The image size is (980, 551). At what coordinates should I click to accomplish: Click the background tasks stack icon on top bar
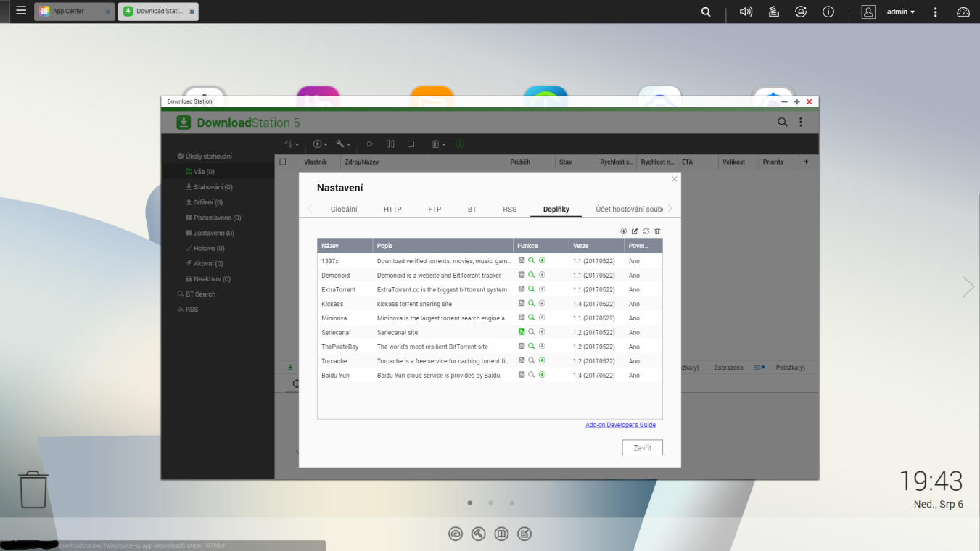[773, 12]
